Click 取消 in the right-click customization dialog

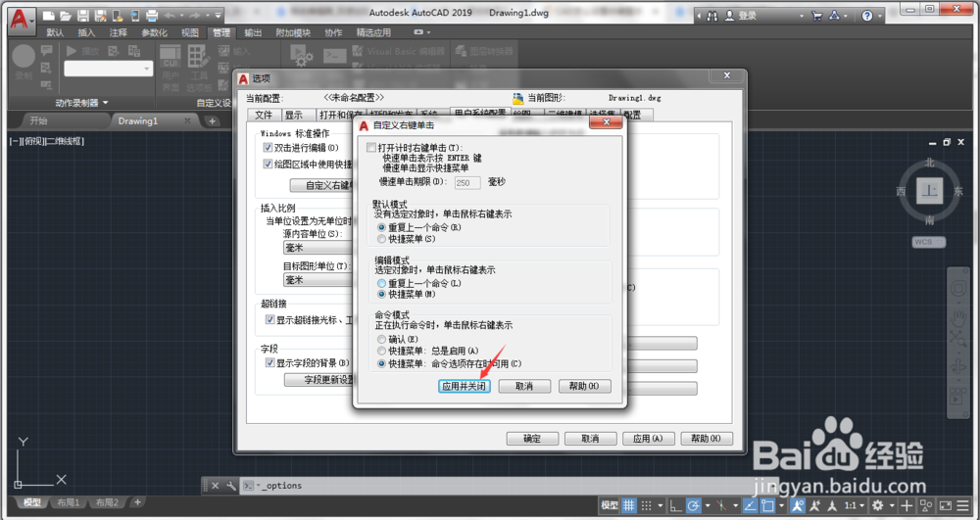[524, 387]
